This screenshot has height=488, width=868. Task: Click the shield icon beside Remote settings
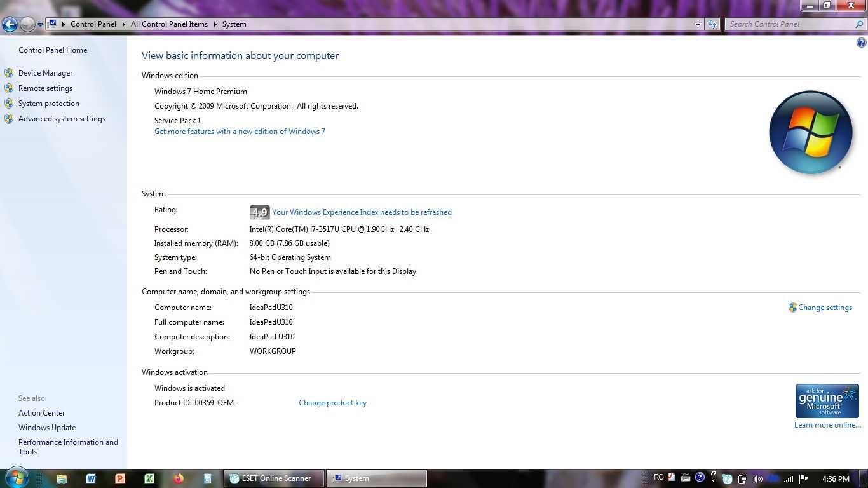coord(9,88)
